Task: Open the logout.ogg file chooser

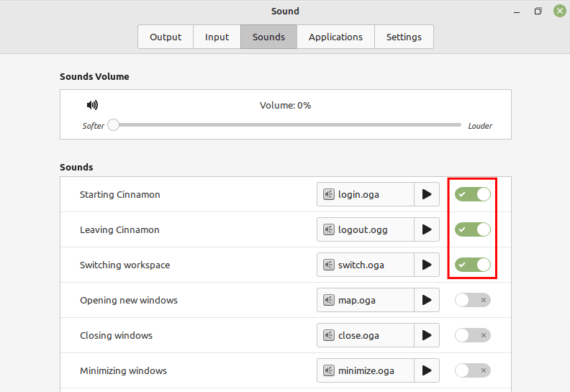Action: 366,229
